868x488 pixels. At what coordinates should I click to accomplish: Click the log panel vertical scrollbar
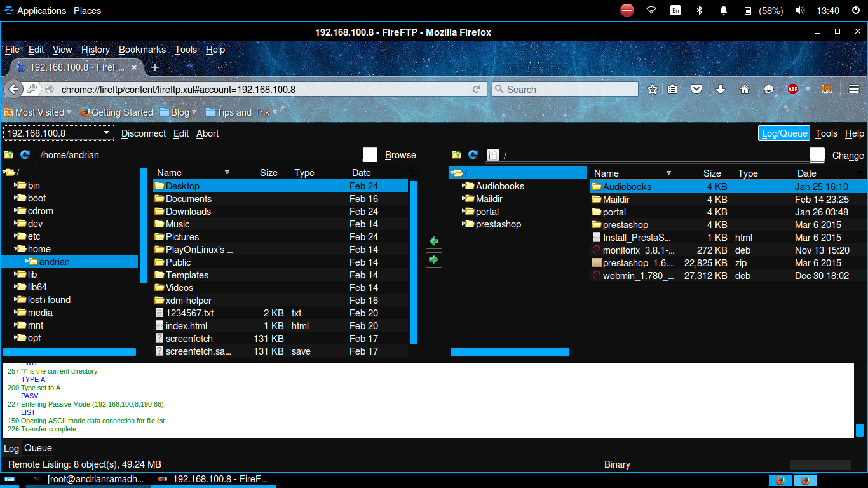click(x=860, y=430)
